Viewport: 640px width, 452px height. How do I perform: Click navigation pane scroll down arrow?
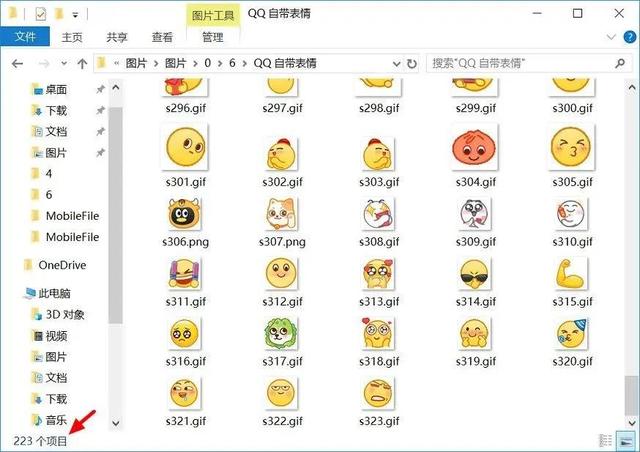click(x=116, y=423)
